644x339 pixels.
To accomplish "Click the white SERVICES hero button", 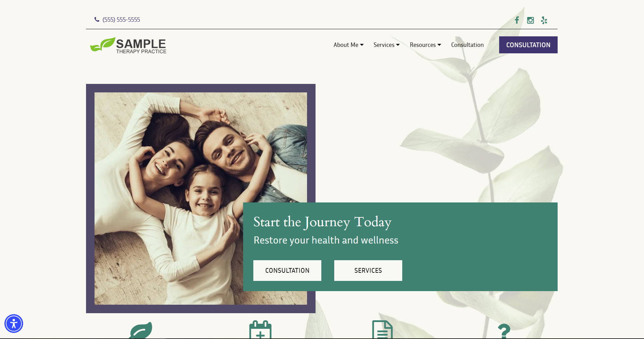I will tap(368, 270).
